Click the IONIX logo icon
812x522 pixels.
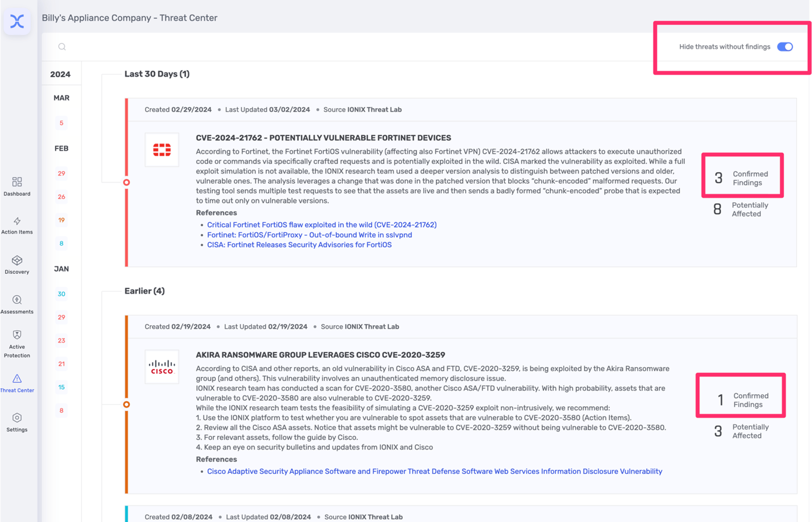point(17,22)
